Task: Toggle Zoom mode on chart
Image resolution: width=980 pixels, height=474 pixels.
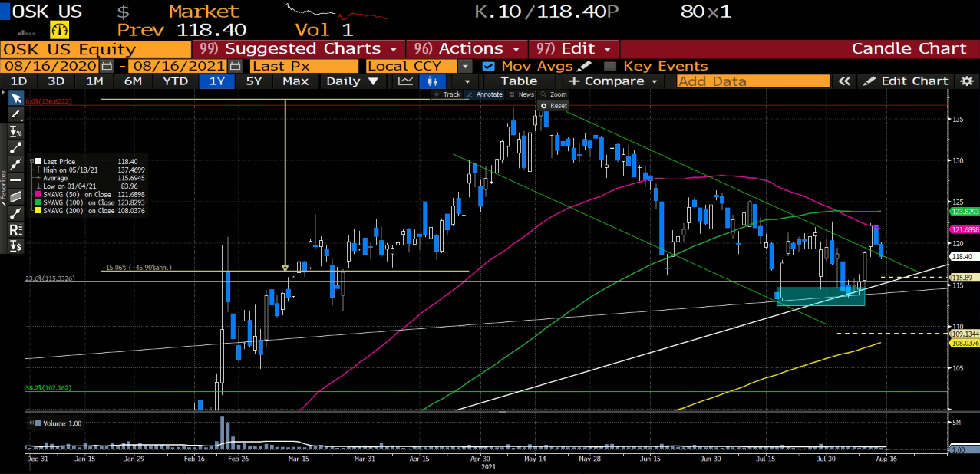Action: point(553,94)
